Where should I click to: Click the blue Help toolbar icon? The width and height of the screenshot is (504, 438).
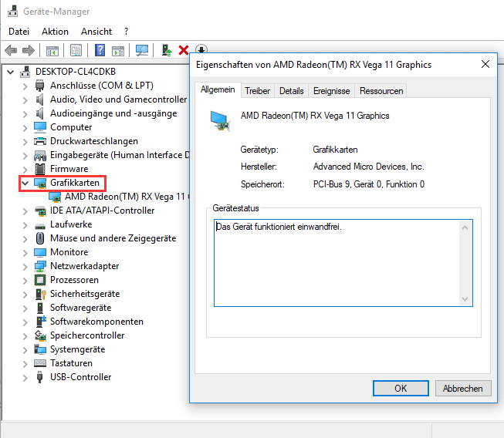100,50
